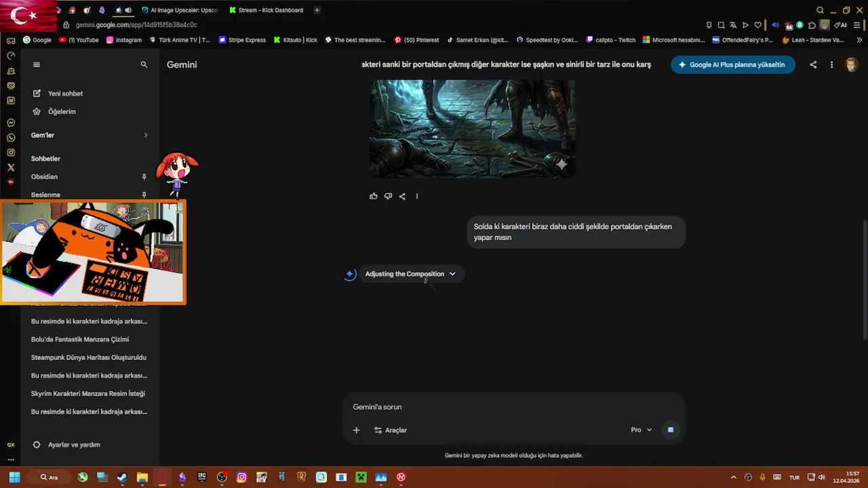Collapse the Gemini sidebar hamburger menu
The height and width of the screenshot is (488, 868).
tap(37, 64)
